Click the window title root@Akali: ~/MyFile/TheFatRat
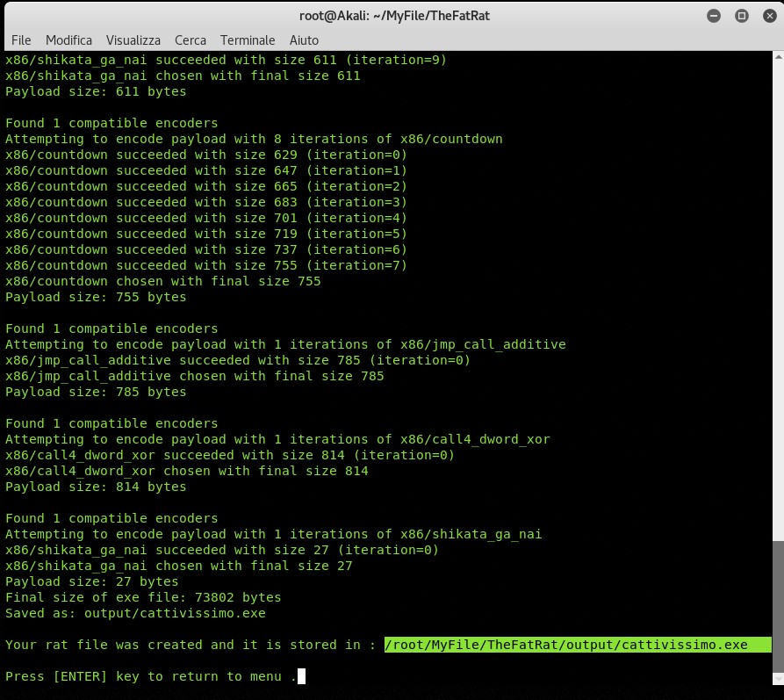Image resolution: width=784 pixels, height=700 pixels. [x=394, y=16]
